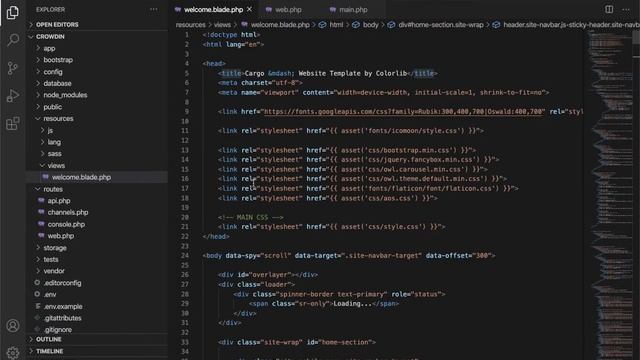Open the Extensions view icon
This screenshot has height=360, width=640.
click(13, 123)
